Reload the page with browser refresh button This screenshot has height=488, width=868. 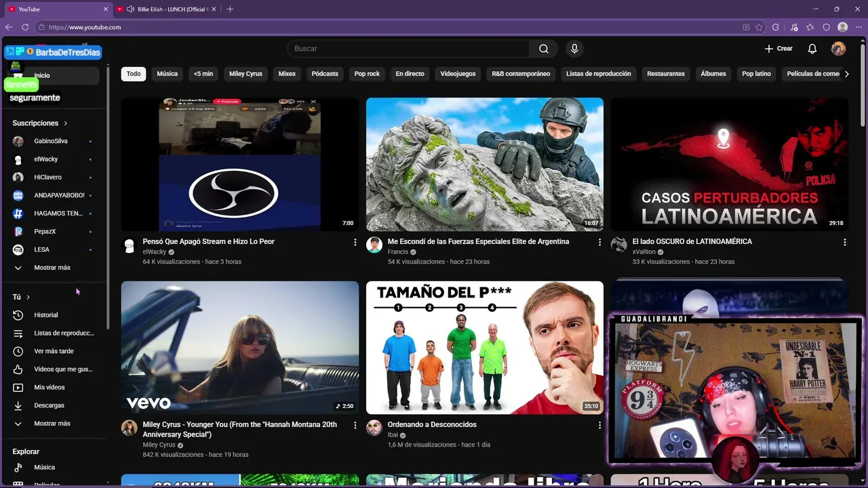(25, 27)
